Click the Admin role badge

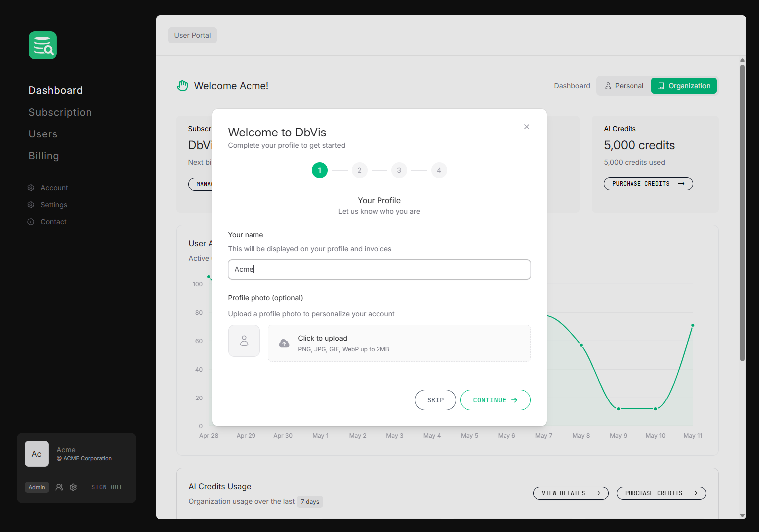pyautogui.click(x=37, y=487)
